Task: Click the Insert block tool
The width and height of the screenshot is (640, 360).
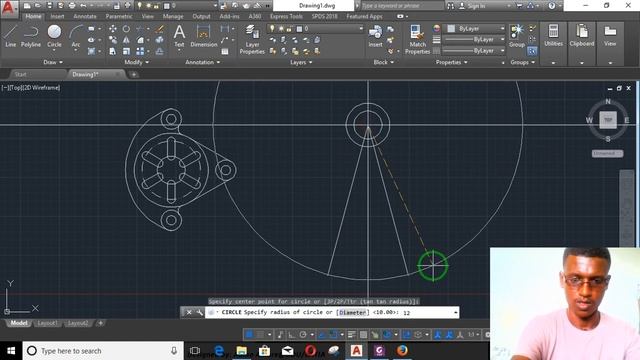Action: coord(375,36)
